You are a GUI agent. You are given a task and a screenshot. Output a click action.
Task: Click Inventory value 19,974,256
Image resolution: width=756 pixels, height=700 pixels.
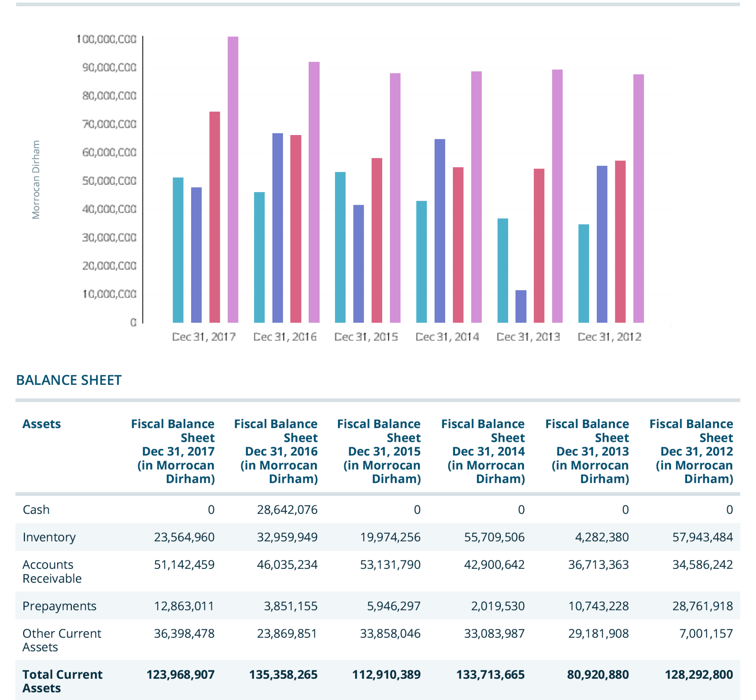pyautogui.click(x=390, y=537)
